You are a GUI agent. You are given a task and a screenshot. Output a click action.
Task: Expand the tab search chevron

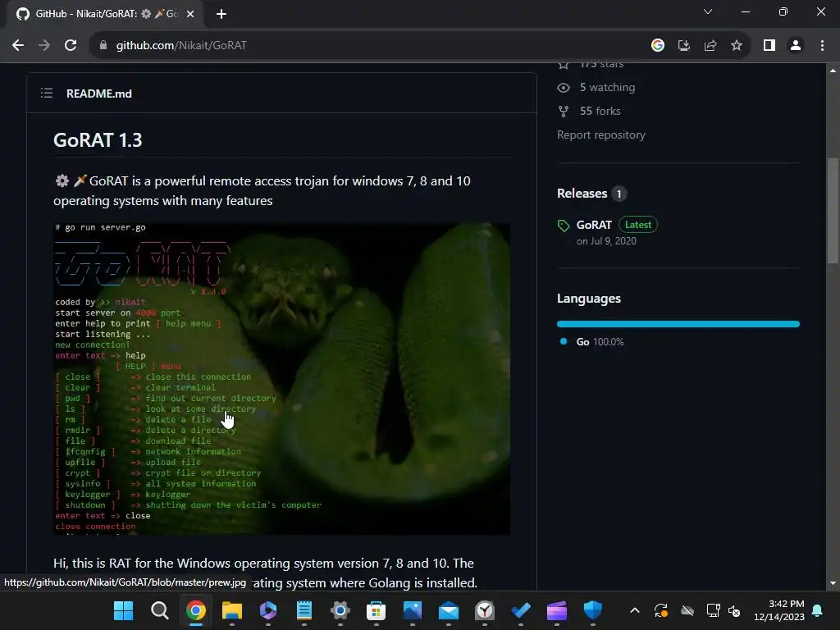(x=708, y=11)
